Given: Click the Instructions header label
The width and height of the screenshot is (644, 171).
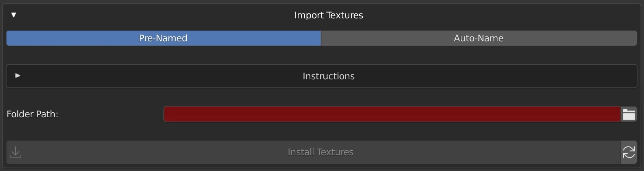Looking at the screenshot, I should [x=328, y=76].
